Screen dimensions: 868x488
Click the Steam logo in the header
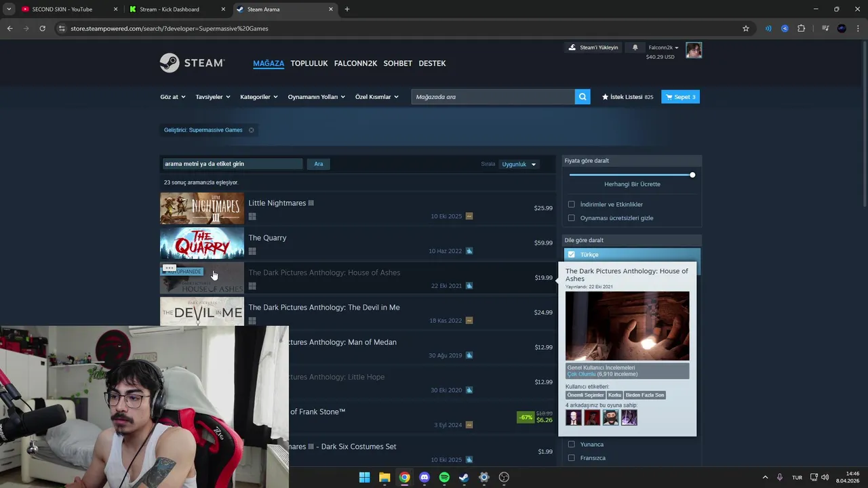192,63
